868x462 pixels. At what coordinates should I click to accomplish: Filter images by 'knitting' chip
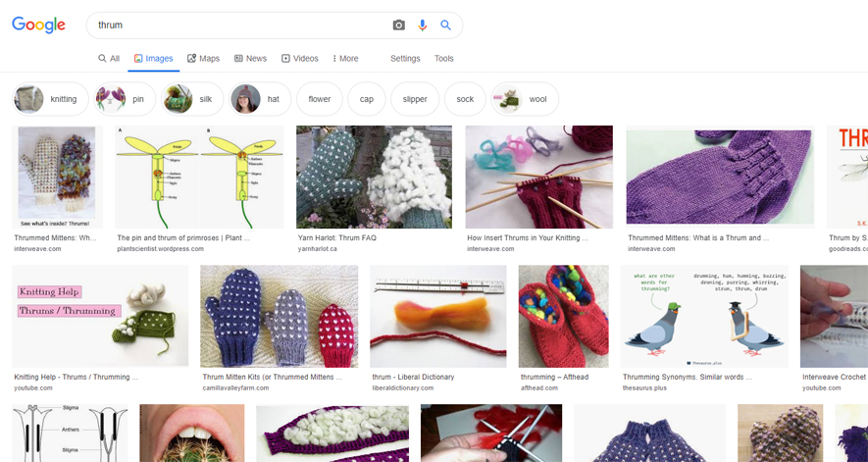[x=50, y=99]
